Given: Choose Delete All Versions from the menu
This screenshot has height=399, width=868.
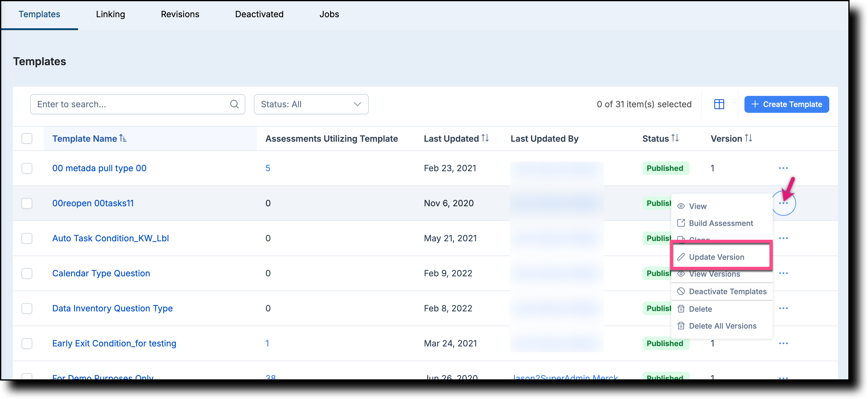Looking at the screenshot, I should pos(722,326).
